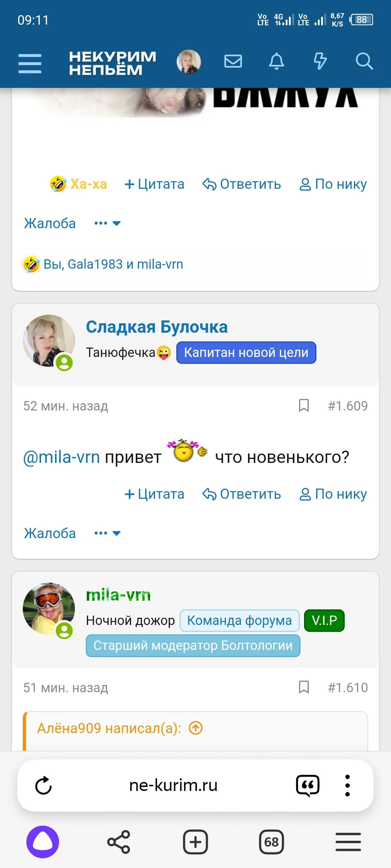Reload the ne-kurim.ru page
This screenshot has height=868, width=391.
click(43, 786)
